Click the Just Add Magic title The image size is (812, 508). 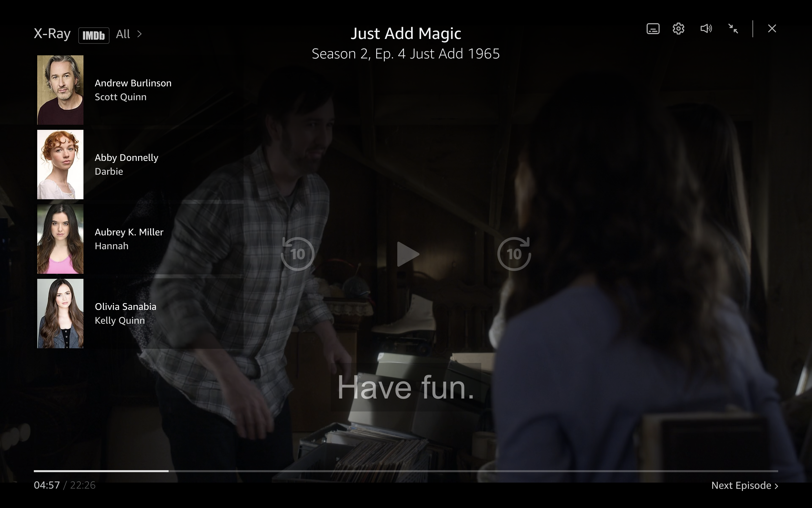click(406, 34)
